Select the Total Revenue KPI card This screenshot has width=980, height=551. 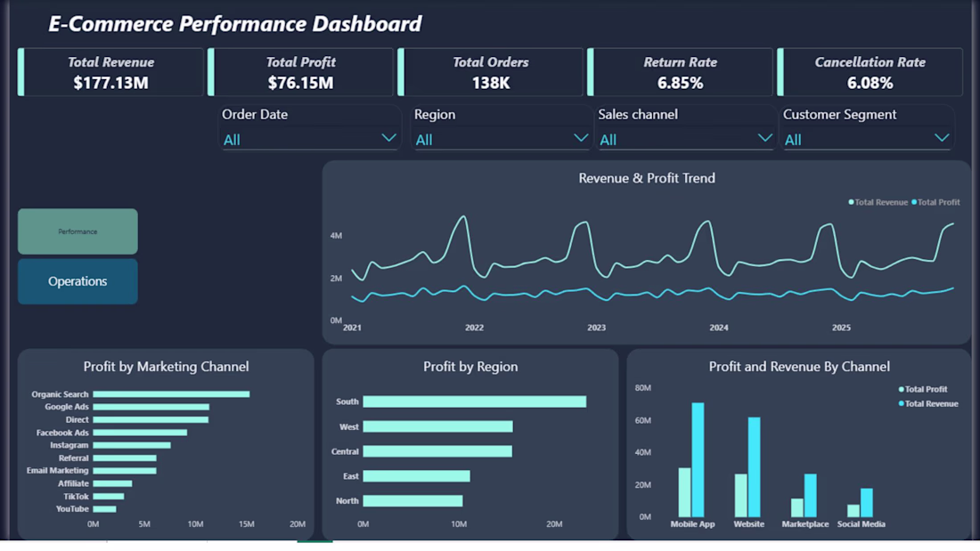click(x=110, y=72)
